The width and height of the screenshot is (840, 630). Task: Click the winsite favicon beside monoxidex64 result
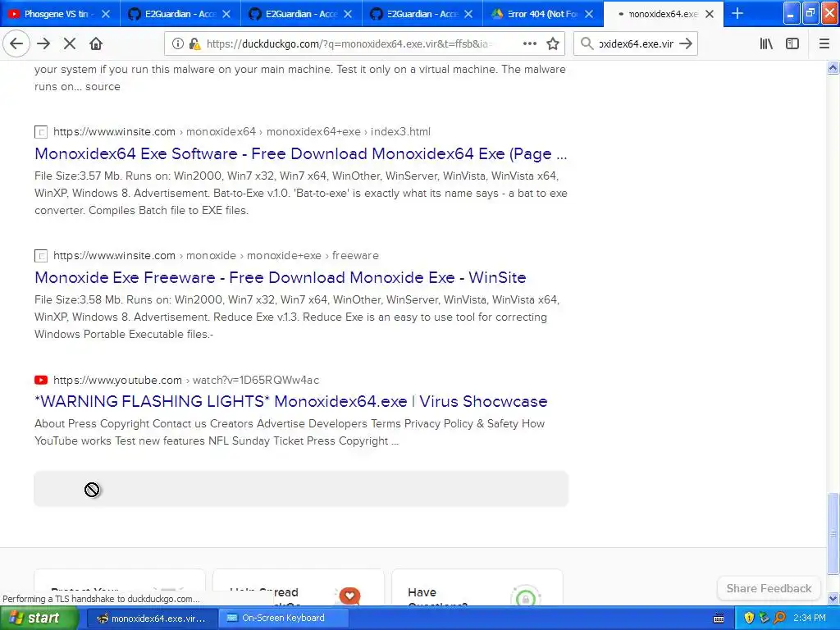[41, 132]
